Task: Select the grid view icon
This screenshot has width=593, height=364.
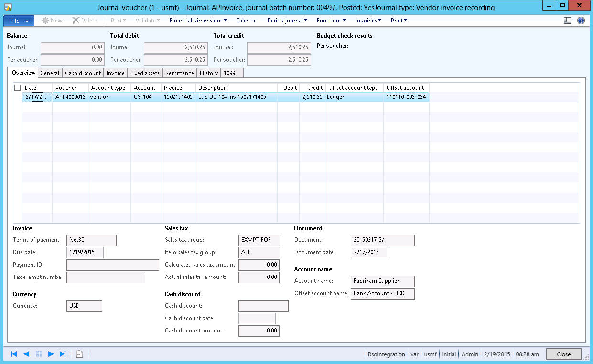Action: pyautogui.click(x=38, y=353)
